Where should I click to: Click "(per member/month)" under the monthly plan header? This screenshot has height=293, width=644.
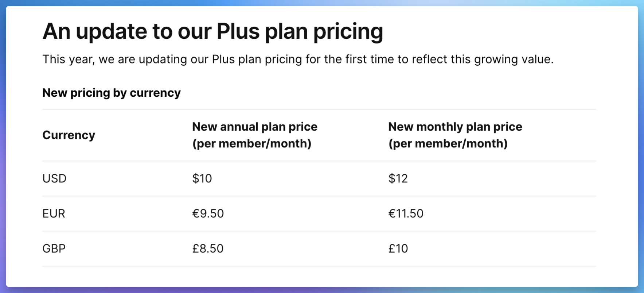click(x=448, y=143)
